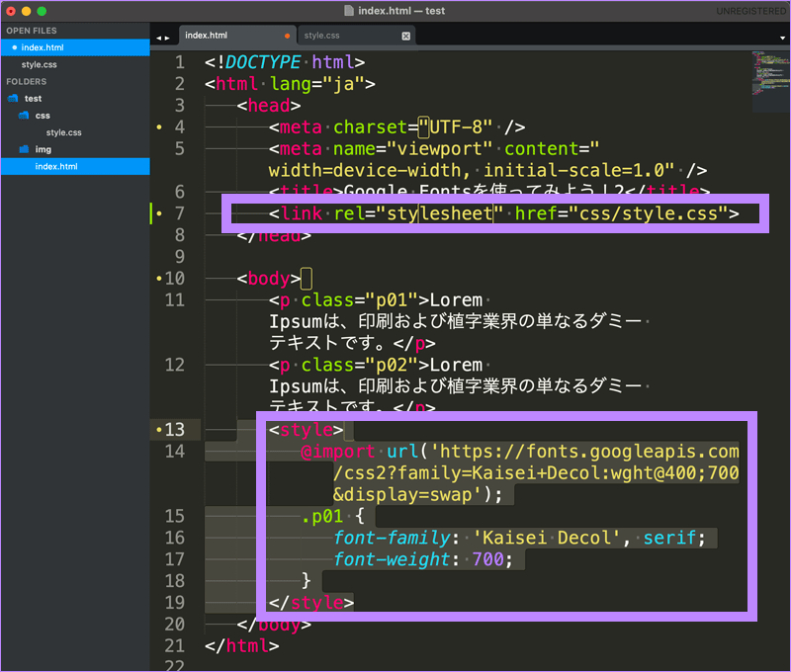Click line number 13 in gutter

click(175, 429)
